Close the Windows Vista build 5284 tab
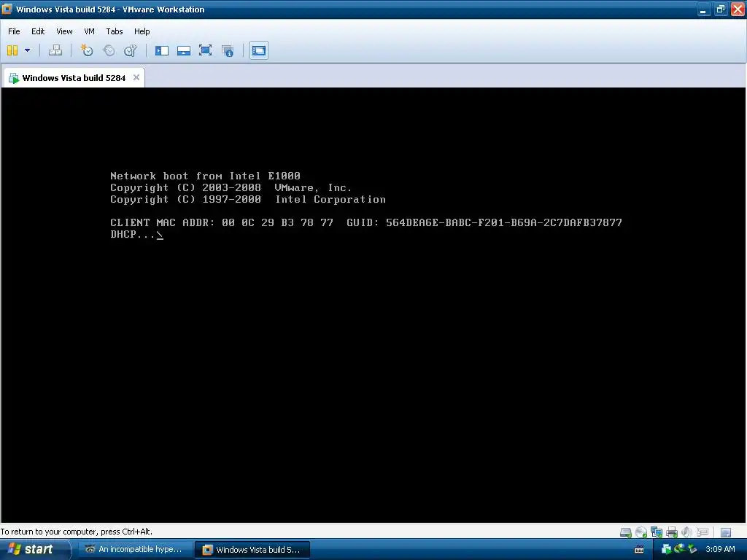The width and height of the screenshot is (747, 560). (x=136, y=77)
